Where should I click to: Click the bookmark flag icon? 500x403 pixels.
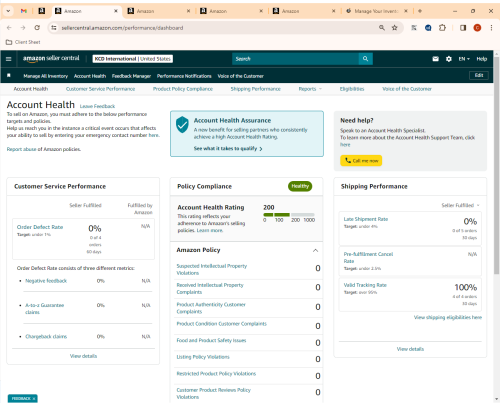(x=9, y=76)
